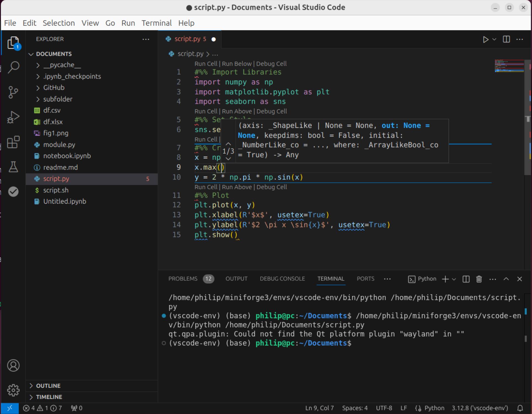Open the Terminal menu
The image size is (532, 414).
pyautogui.click(x=156, y=23)
